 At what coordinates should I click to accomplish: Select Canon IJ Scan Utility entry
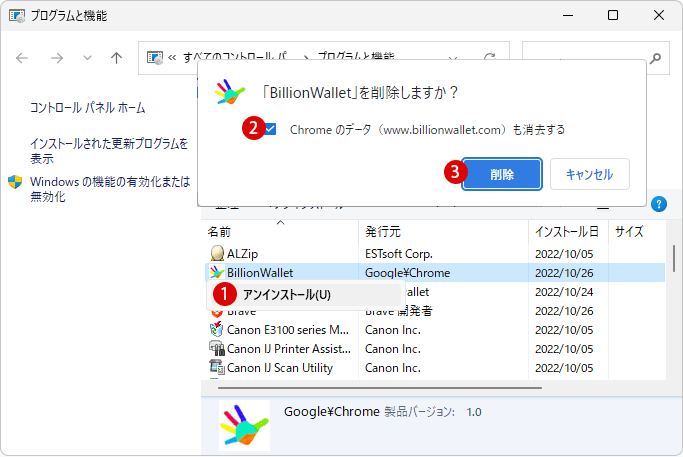[280, 368]
